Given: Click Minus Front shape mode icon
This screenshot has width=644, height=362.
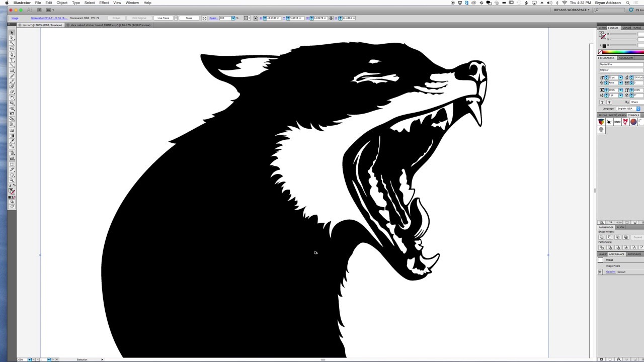Looking at the screenshot, I should [610, 237].
